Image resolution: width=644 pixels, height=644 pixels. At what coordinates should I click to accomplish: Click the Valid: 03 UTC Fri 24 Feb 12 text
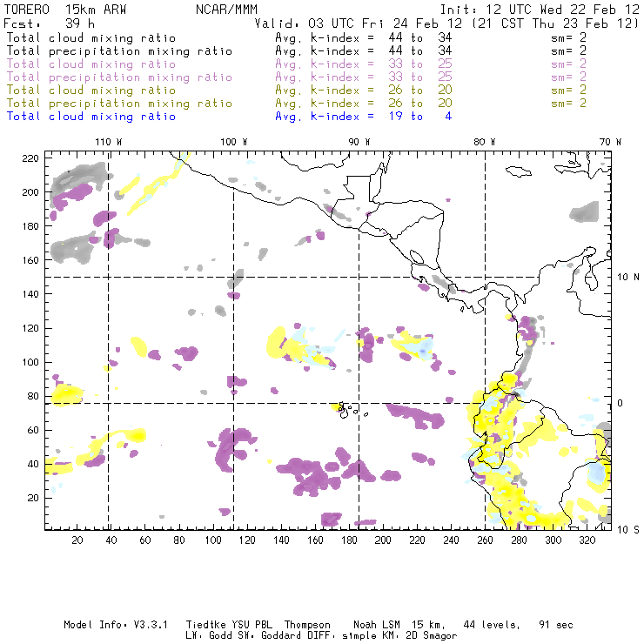click(x=359, y=25)
